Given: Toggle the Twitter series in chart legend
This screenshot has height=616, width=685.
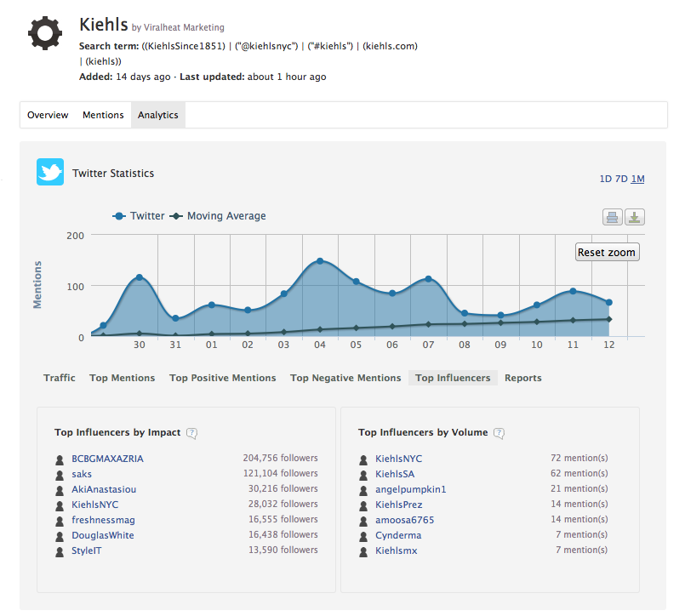Looking at the screenshot, I should pos(139,216).
